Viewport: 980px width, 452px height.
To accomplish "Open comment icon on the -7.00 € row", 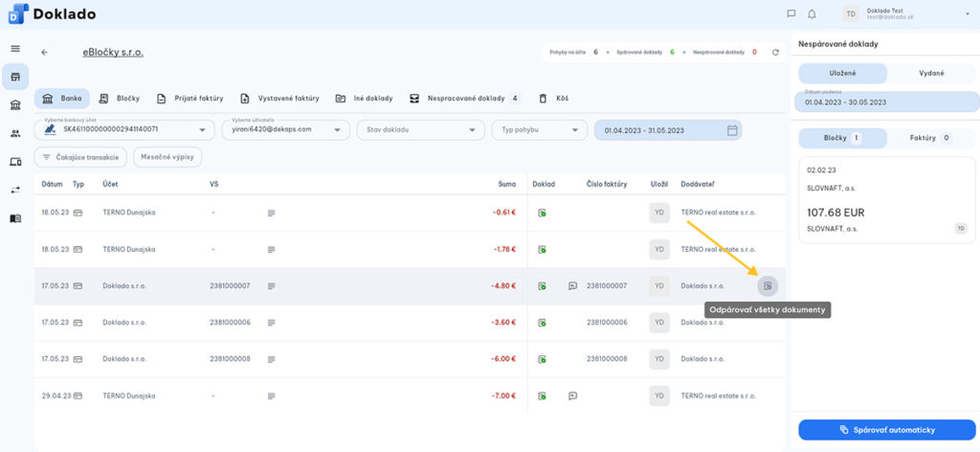I will click(572, 395).
